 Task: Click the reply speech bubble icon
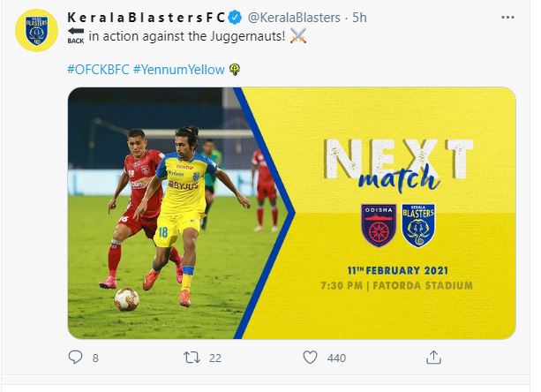coord(75,358)
